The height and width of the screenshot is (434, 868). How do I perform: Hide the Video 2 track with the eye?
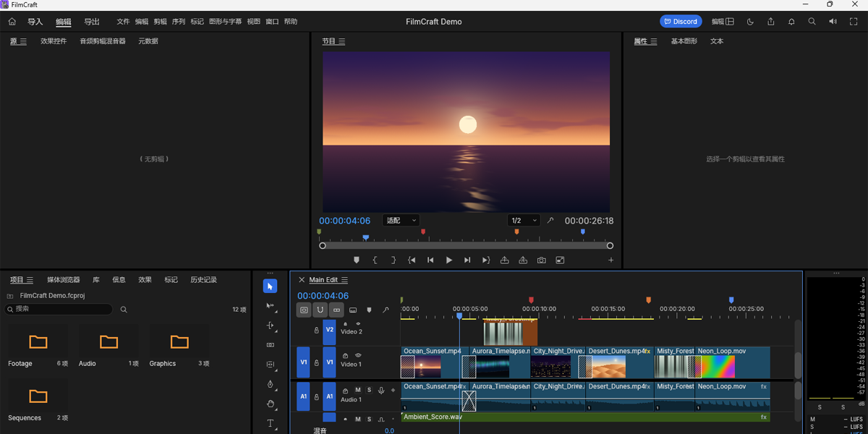358,323
